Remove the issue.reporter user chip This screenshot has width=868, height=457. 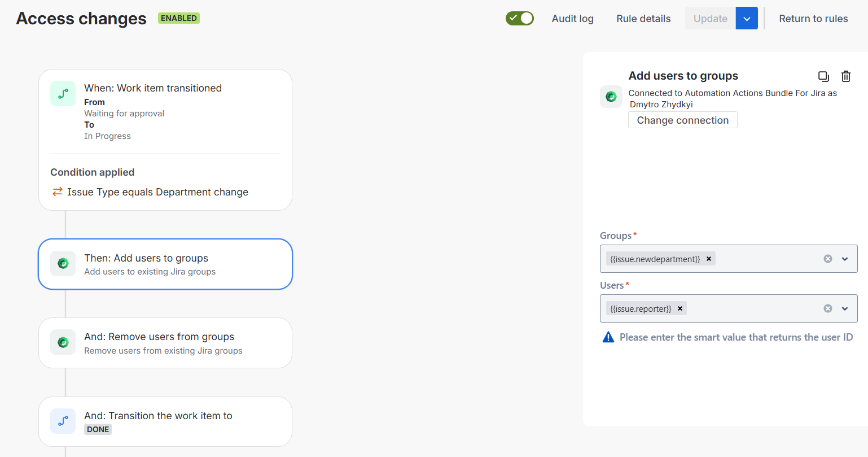tap(680, 308)
